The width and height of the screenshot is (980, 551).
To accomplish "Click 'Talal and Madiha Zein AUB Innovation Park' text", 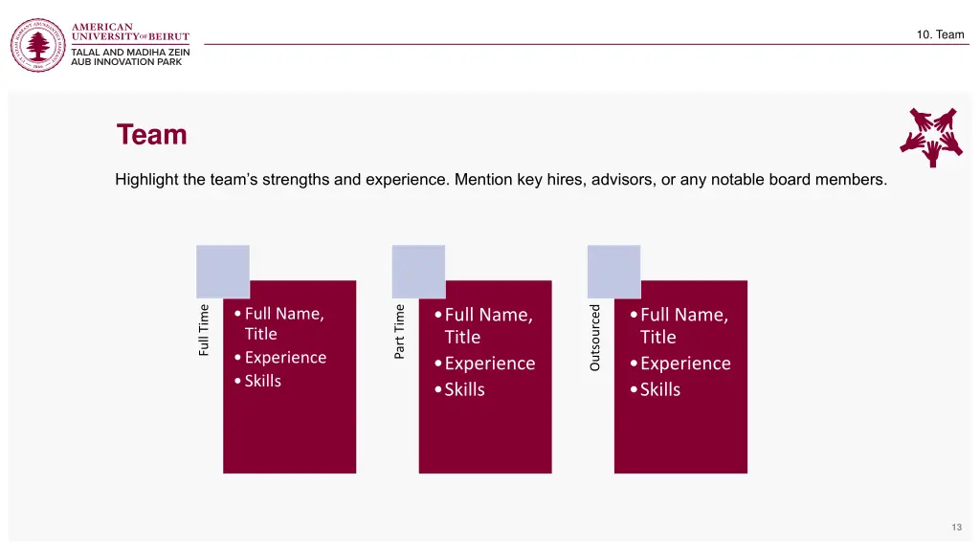I will coord(130,56).
